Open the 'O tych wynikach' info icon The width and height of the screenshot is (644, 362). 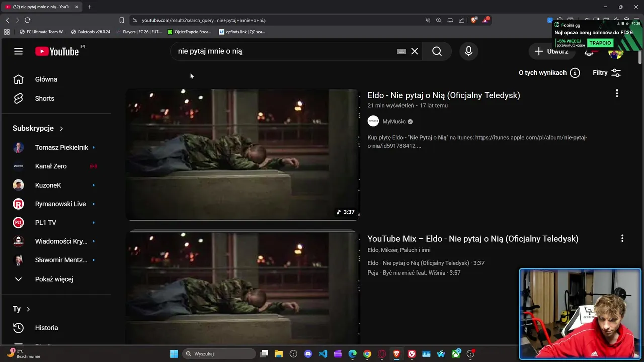coord(575,73)
